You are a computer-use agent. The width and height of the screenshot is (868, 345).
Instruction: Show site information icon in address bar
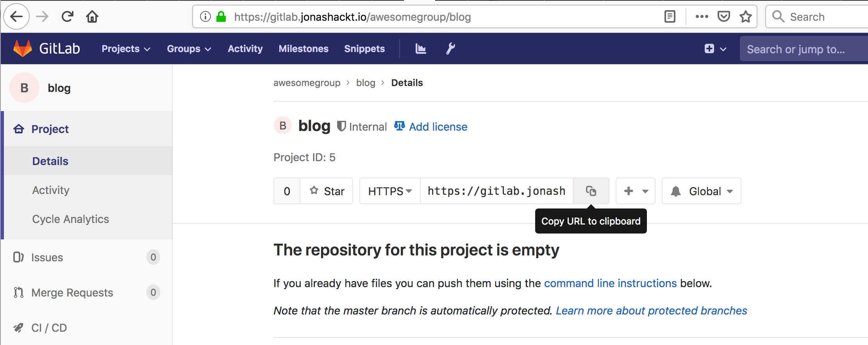(x=205, y=16)
